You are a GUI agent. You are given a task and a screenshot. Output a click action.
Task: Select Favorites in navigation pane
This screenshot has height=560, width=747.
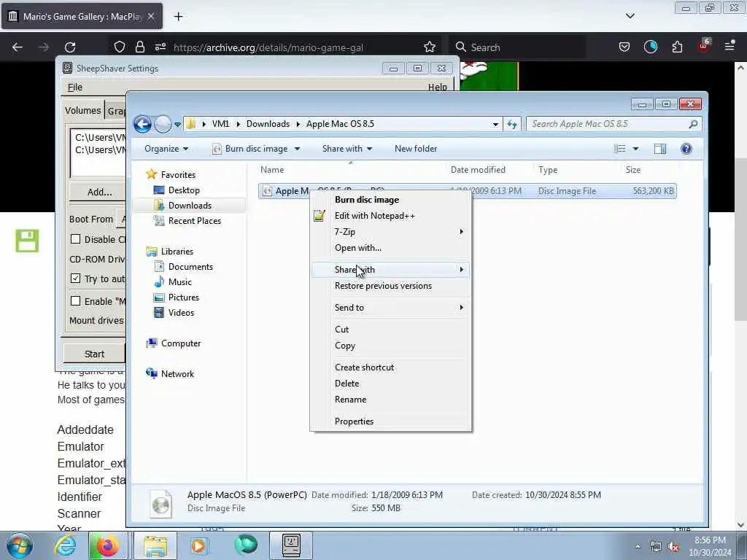(178, 175)
